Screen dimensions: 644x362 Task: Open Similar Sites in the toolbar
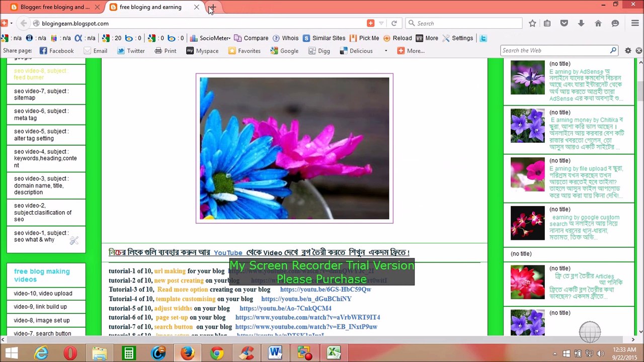324,38
